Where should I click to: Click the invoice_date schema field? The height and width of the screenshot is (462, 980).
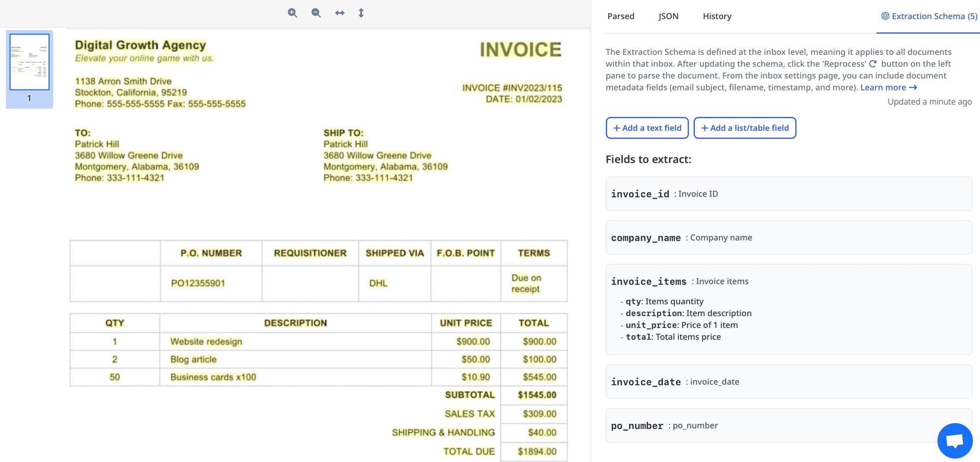click(788, 382)
